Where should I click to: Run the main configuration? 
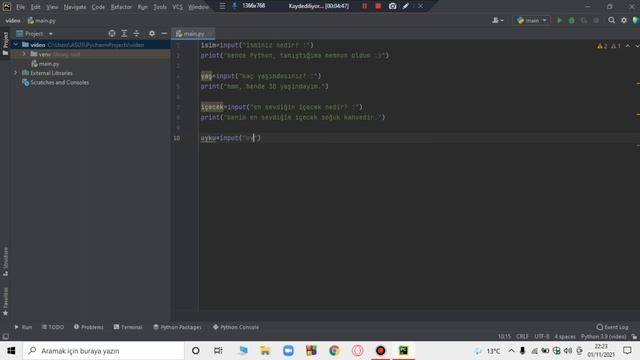(x=560, y=20)
